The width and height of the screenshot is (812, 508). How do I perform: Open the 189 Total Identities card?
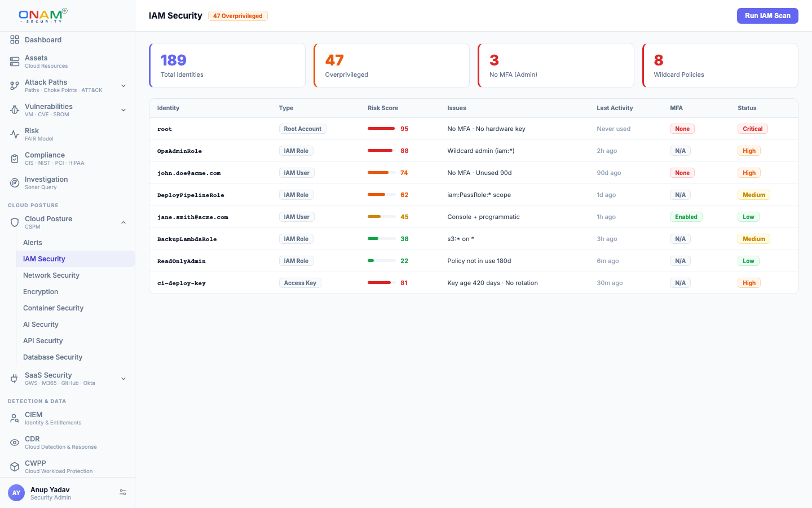pyautogui.click(x=227, y=65)
